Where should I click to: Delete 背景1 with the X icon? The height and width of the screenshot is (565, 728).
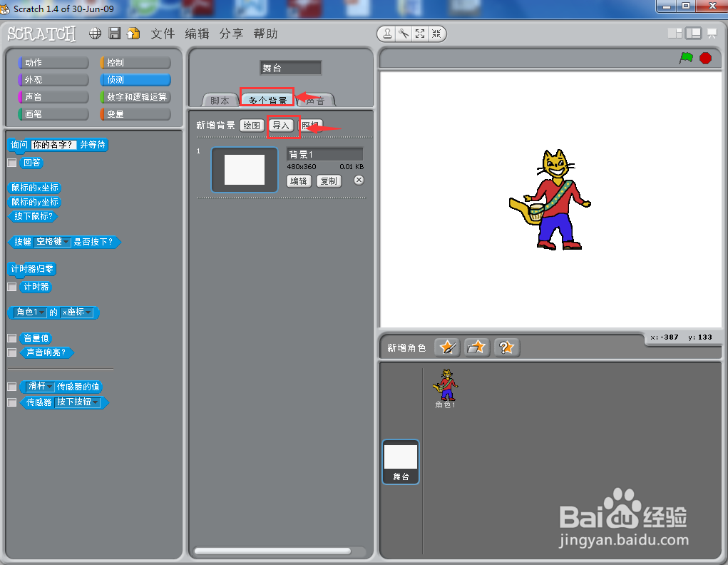[359, 180]
